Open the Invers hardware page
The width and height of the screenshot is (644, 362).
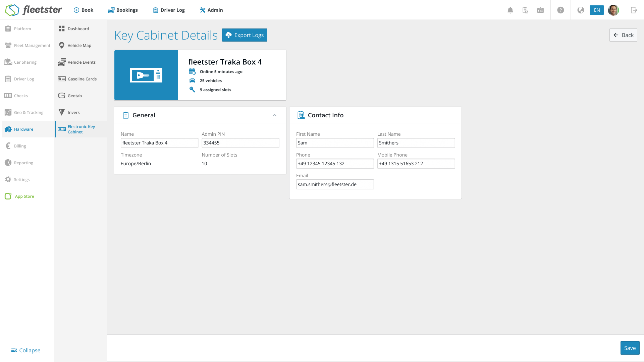click(73, 113)
